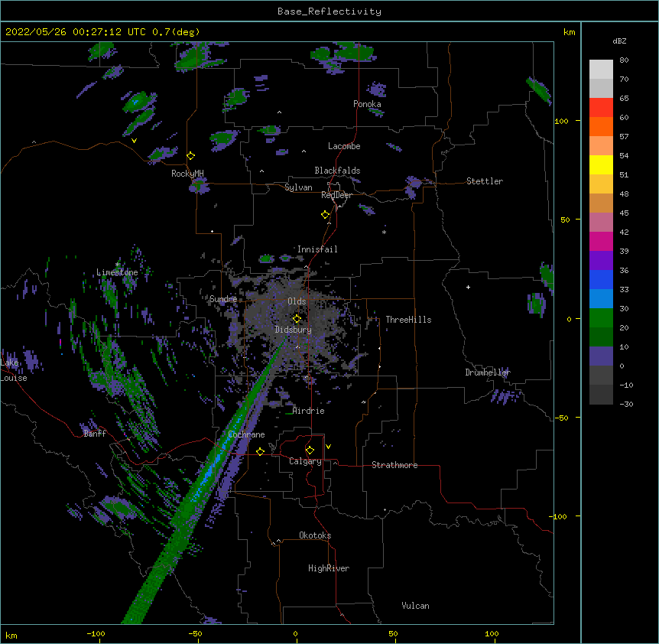
Task: Select the yellow diamond marker above Calgary label
Action: click(310, 450)
